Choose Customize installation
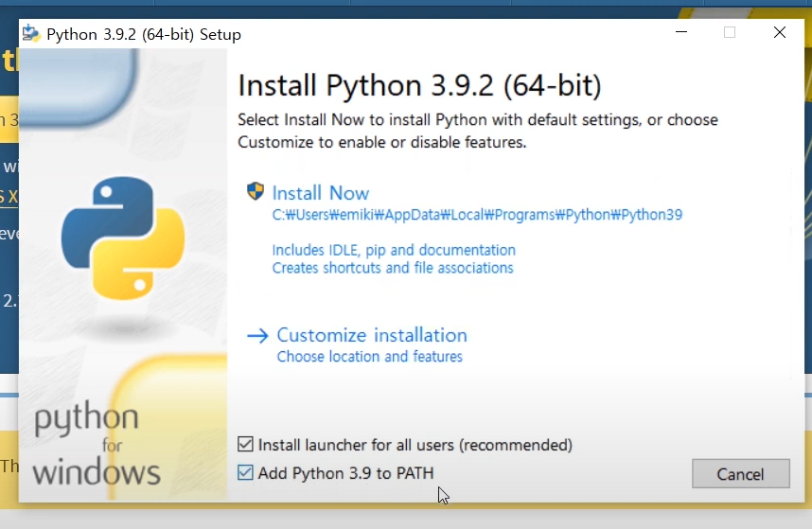 tap(372, 335)
